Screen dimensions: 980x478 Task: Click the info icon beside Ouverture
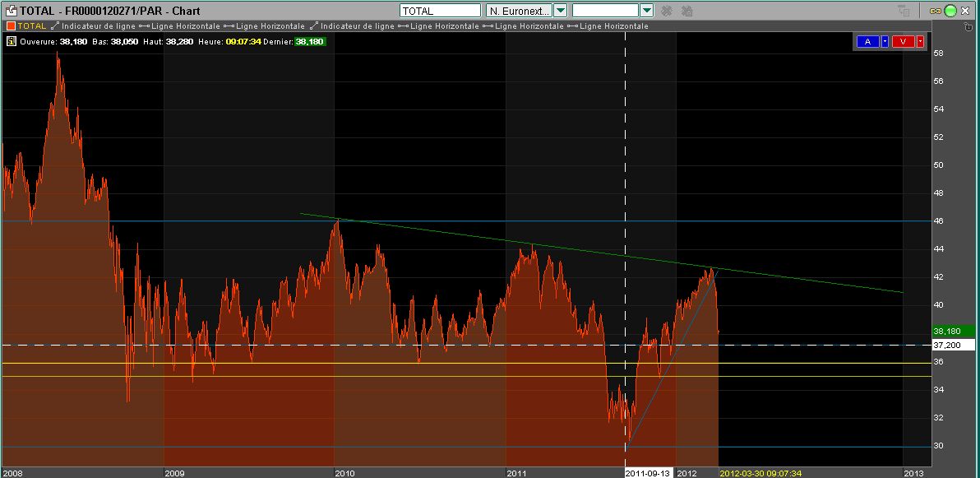[11, 41]
